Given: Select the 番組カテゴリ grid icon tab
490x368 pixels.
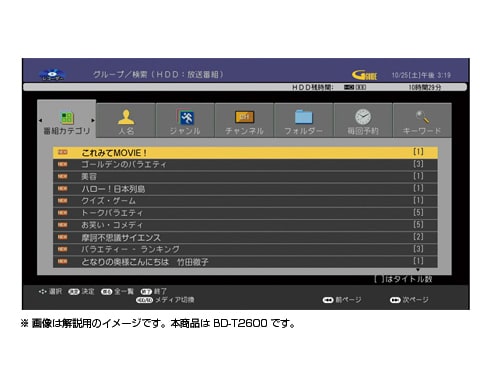Looking at the screenshot, I should point(67,118).
